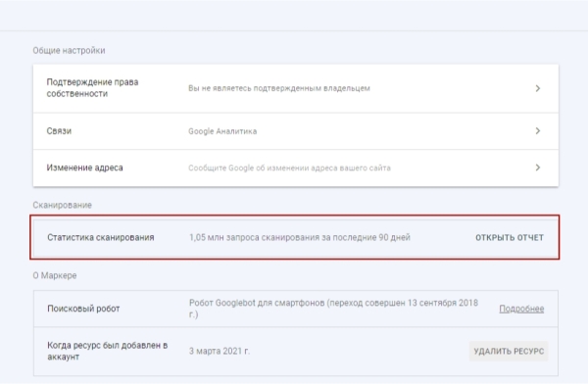Select the Подтверждение права собственности label
The image size is (588, 384).
point(92,88)
